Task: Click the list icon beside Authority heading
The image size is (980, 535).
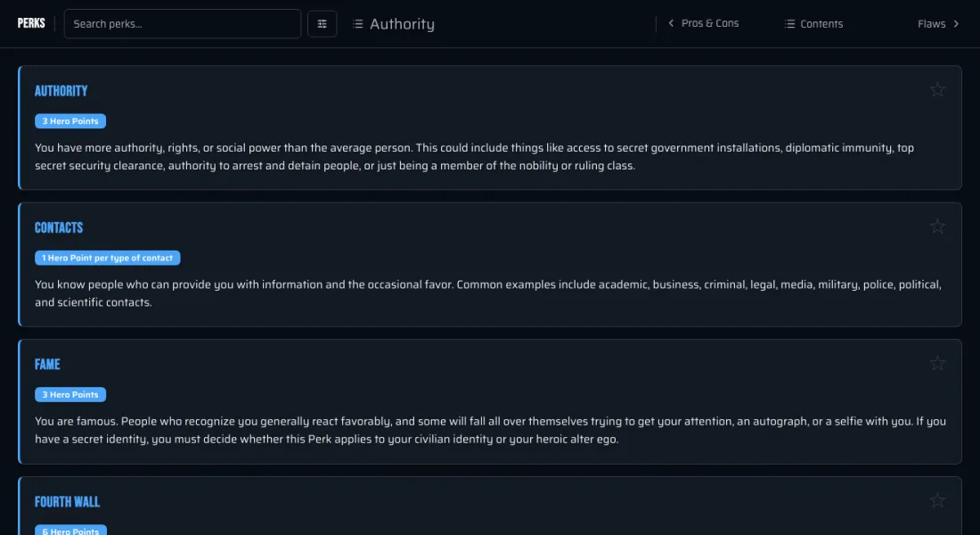Action: 357,24
